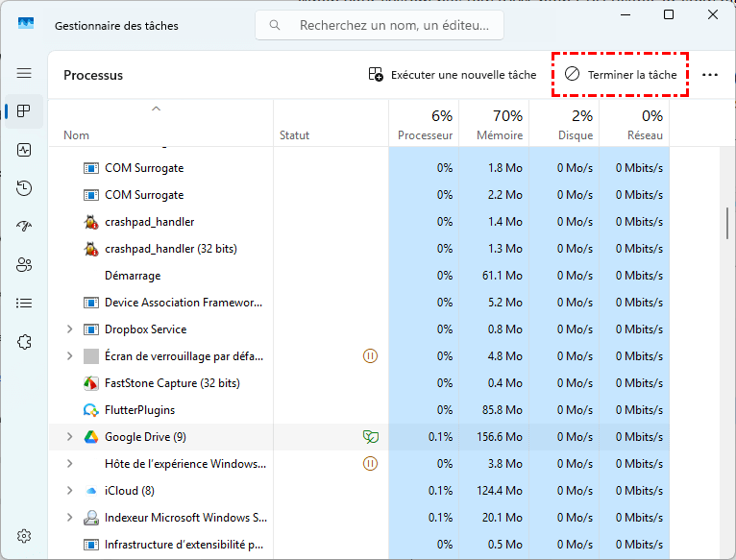Click Exécuter une nouvelle tâche
Screen dimensions: 736x560
tap(452, 75)
